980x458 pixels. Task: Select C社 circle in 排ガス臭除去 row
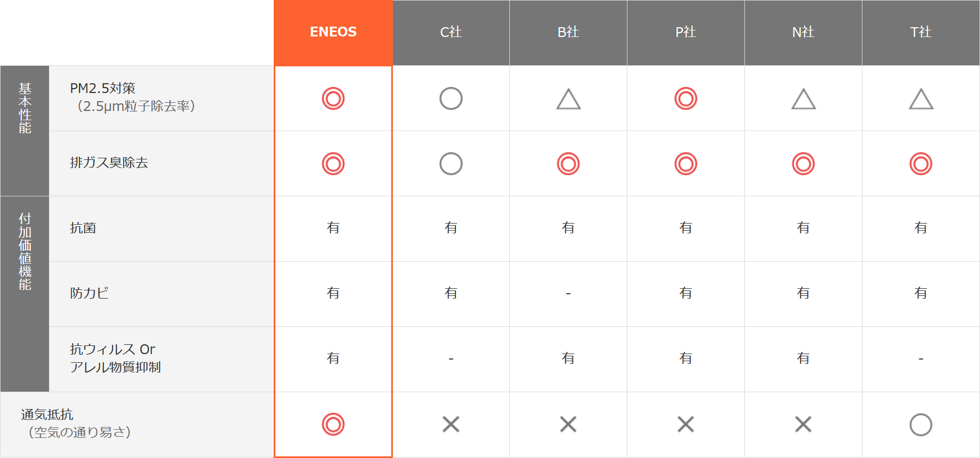(x=451, y=164)
